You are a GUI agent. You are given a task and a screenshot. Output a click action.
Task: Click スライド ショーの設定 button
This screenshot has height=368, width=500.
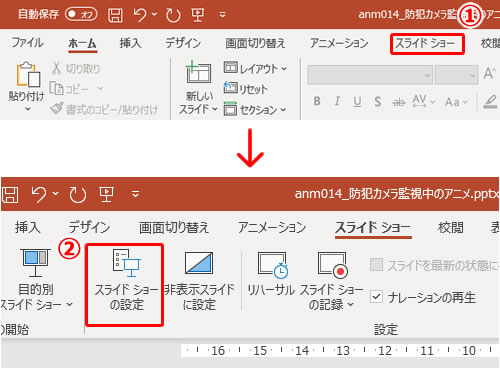tap(124, 285)
